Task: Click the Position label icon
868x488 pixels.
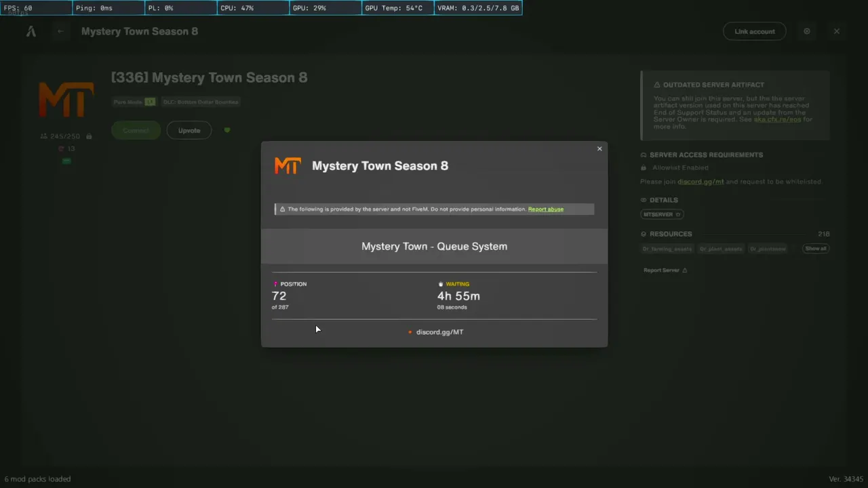Action: click(275, 284)
